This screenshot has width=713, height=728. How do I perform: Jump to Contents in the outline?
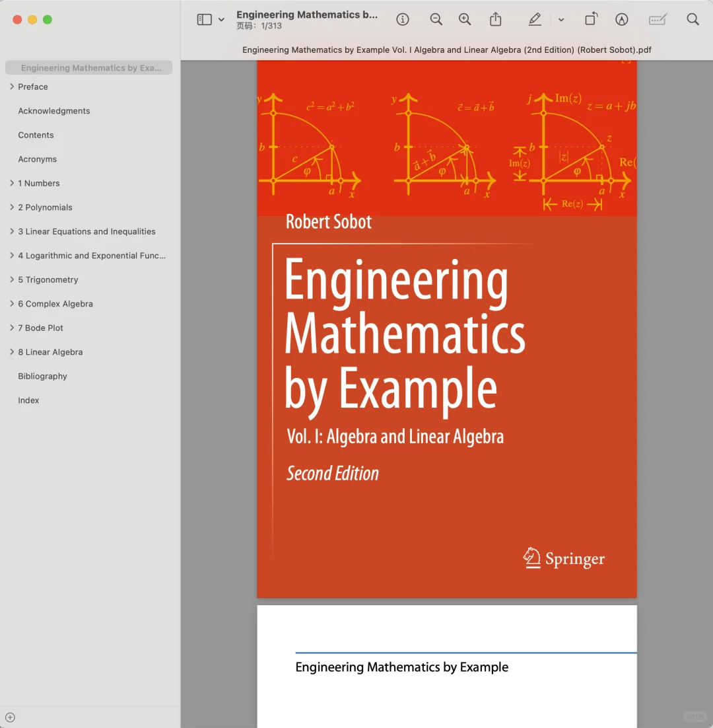click(36, 135)
